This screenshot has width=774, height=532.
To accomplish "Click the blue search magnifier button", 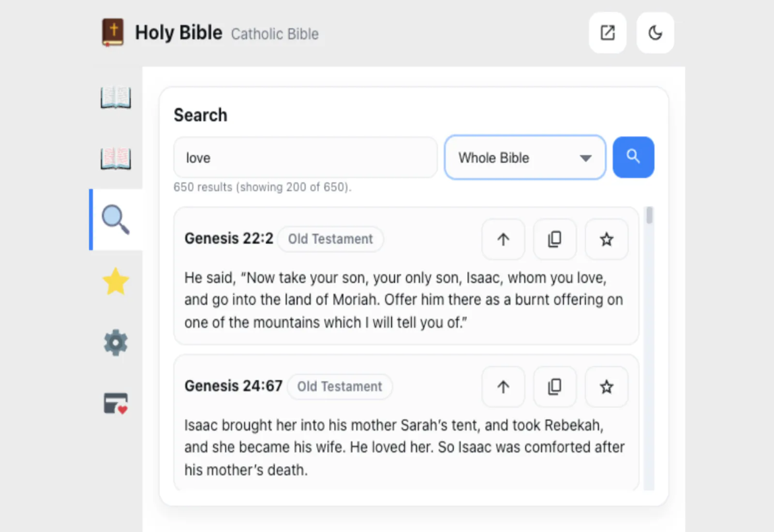I will coord(633,157).
